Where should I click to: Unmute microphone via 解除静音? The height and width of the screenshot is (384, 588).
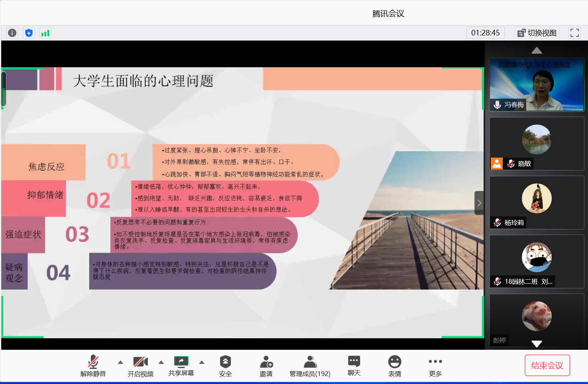[93, 365]
